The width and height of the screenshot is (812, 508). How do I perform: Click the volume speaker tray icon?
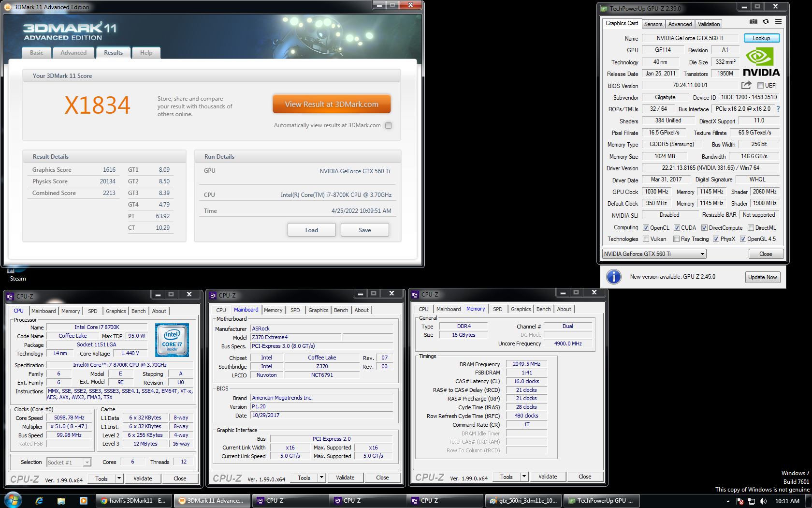(763, 501)
